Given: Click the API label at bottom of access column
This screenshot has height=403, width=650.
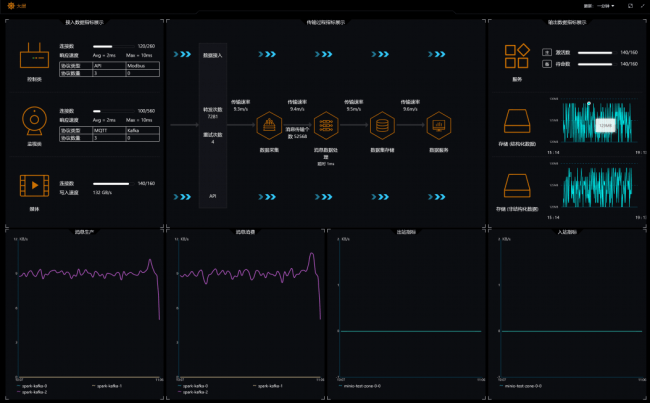Looking at the screenshot, I should [x=213, y=196].
